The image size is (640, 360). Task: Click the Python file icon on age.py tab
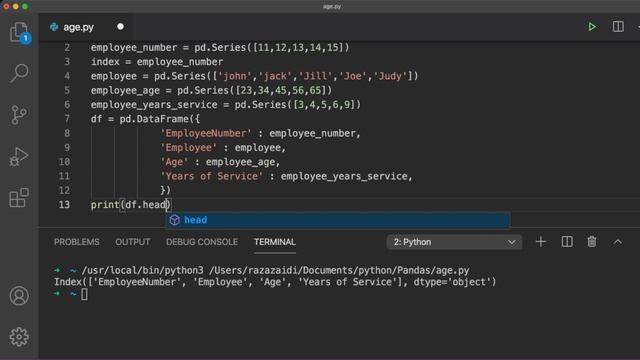[x=54, y=27]
